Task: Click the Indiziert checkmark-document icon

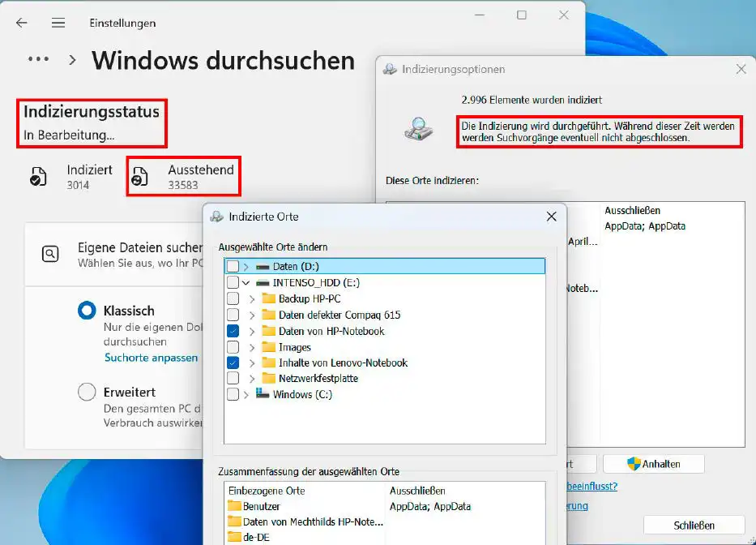Action: tap(38, 176)
